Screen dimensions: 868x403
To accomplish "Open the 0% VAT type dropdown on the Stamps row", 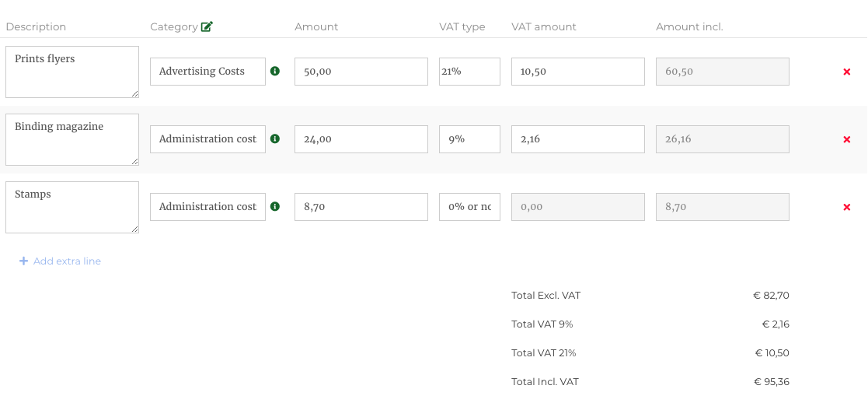I will click(469, 206).
